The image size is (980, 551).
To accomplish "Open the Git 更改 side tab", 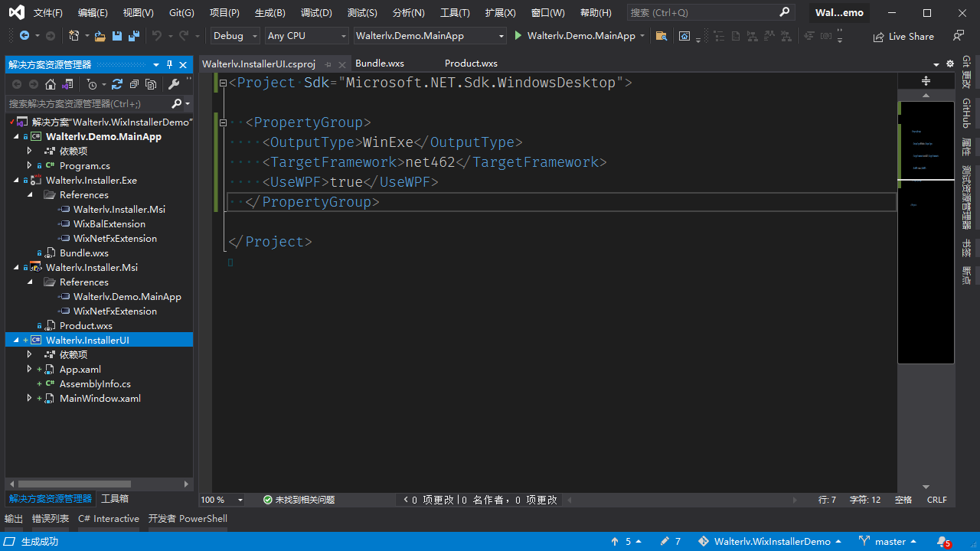I will [966, 73].
